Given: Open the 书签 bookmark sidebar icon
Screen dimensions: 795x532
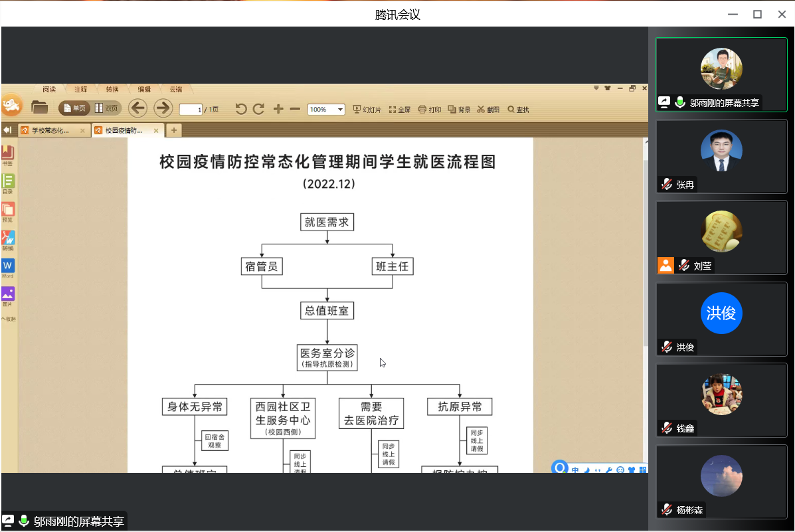Looking at the screenshot, I should point(8,155).
